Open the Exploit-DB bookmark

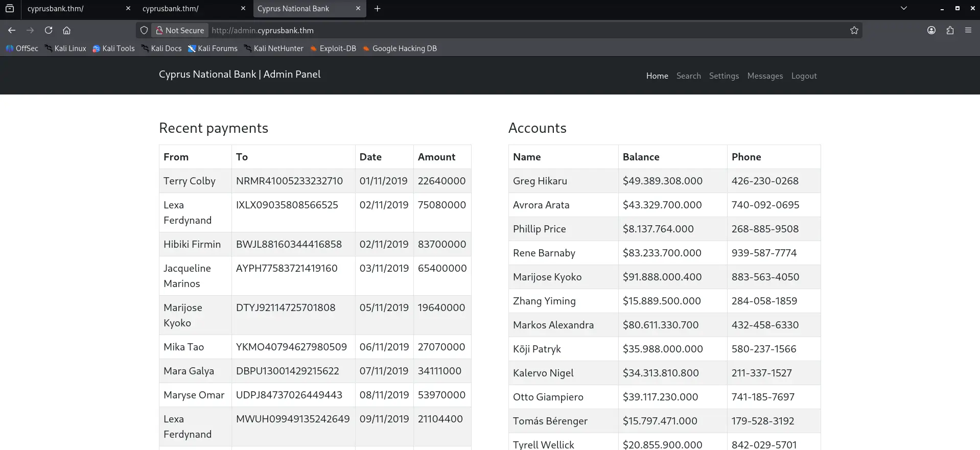333,49
